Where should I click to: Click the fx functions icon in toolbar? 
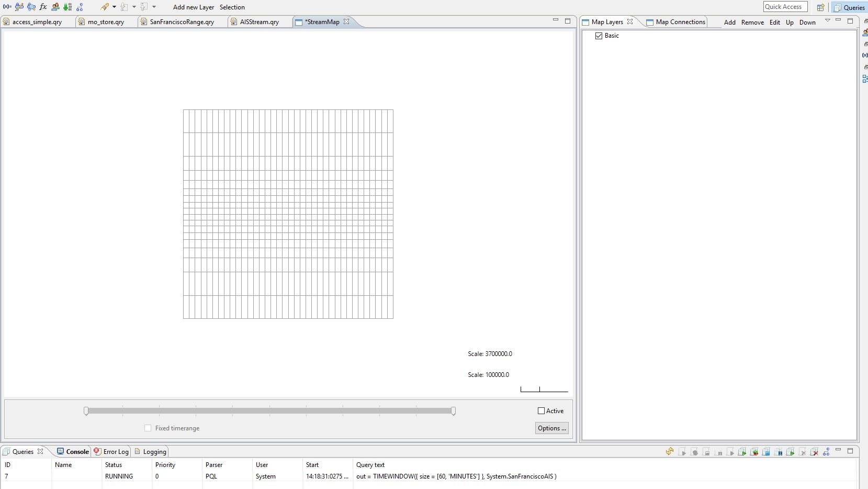click(x=43, y=7)
